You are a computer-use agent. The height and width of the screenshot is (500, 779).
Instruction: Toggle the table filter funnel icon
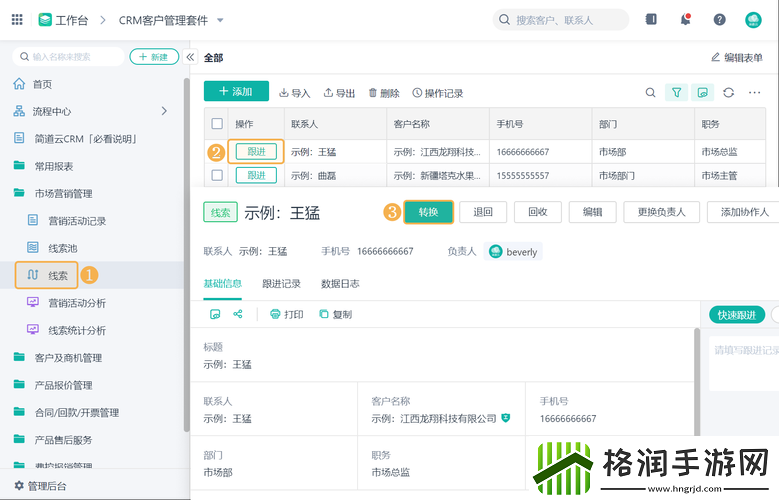click(x=676, y=92)
